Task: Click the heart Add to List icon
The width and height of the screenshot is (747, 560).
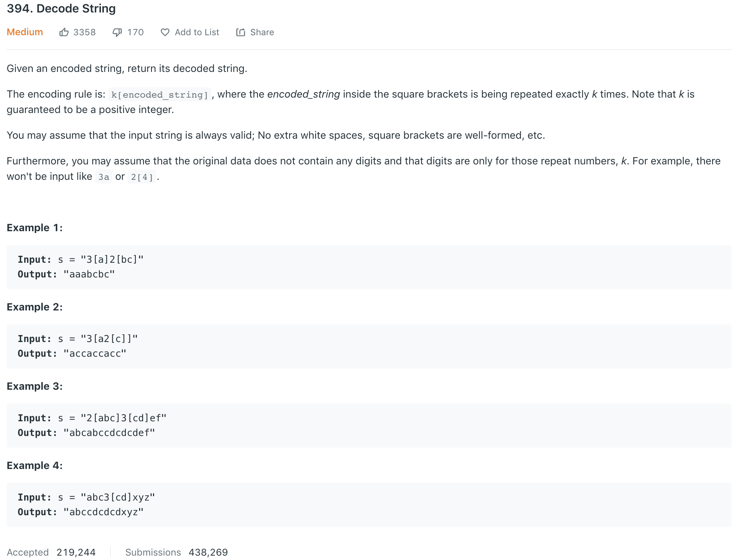Action: (165, 32)
